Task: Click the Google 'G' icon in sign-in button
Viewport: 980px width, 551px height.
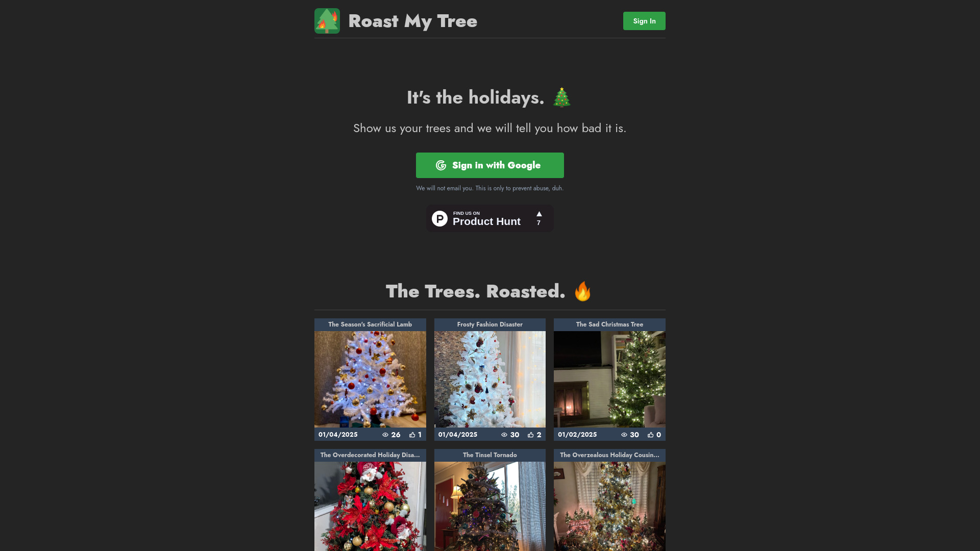Action: coord(441,165)
